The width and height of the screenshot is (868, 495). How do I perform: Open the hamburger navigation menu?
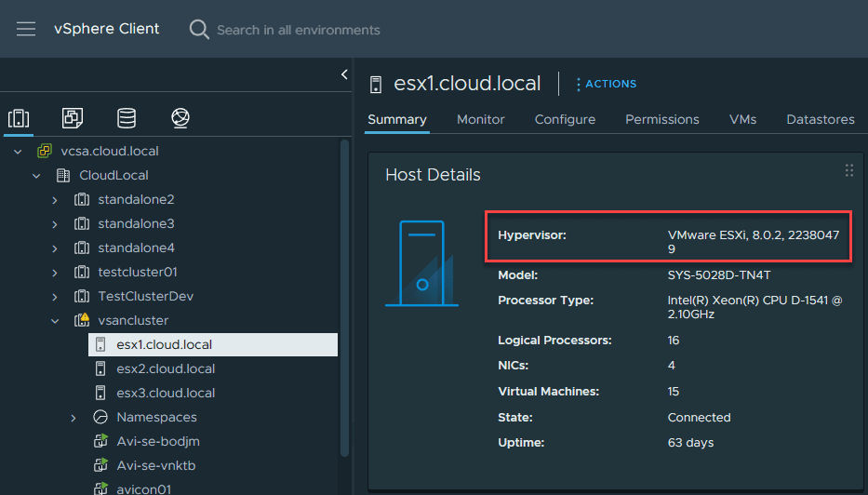(26, 29)
